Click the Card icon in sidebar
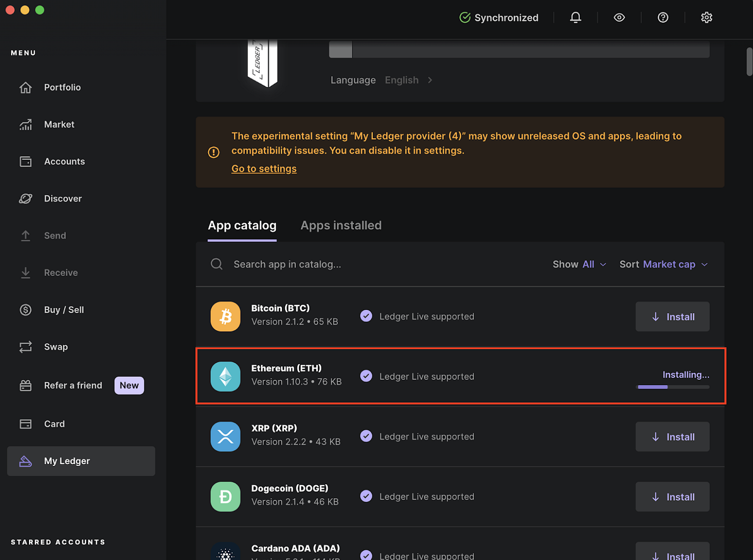The height and width of the screenshot is (560, 753). click(x=25, y=424)
